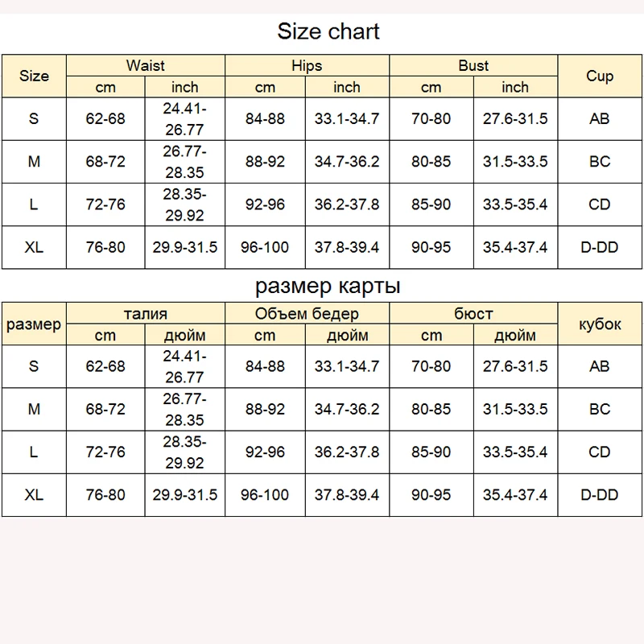This screenshot has width=644, height=644.
Task: Click the талия header cell
Action: click(146, 314)
